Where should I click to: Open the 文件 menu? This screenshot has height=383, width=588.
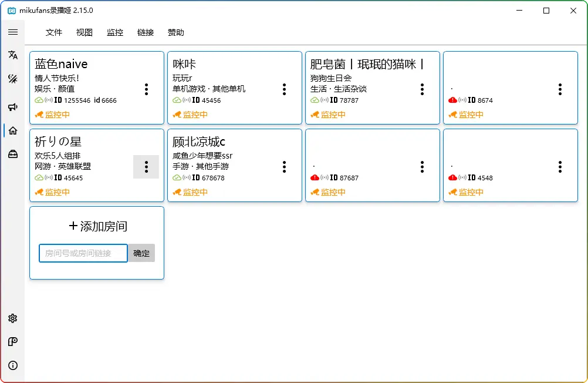pos(54,33)
